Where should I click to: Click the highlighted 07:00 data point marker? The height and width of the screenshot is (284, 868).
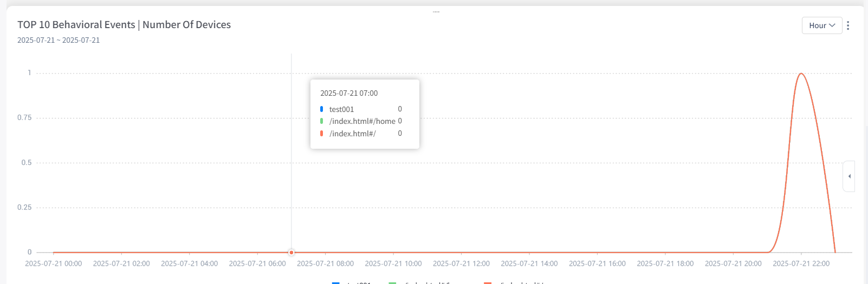[x=292, y=253]
